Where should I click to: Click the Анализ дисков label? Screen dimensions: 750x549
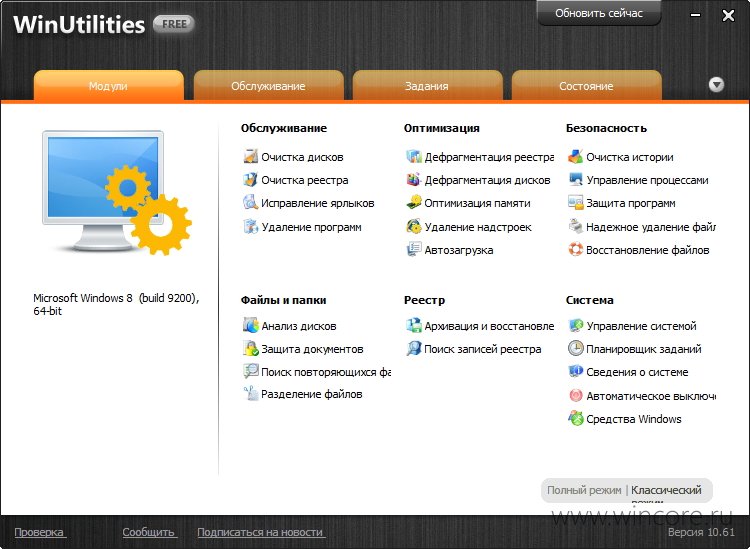(x=298, y=326)
